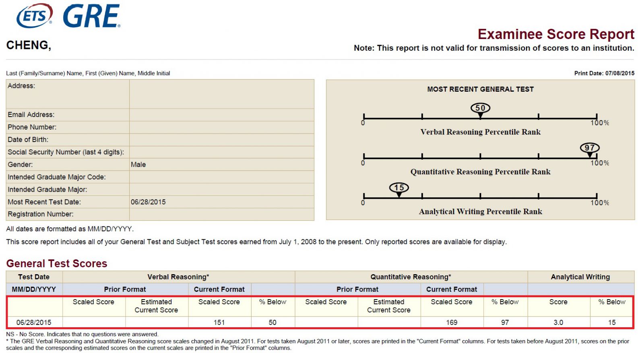Click the Social Security Number label
The image size is (644, 353).
(66, 152)
